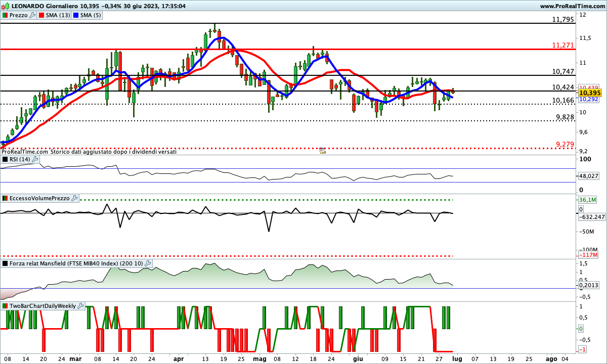607x364 pixels.
Task: Click the icon left of RSI (14)
Action: pos(6,159)
